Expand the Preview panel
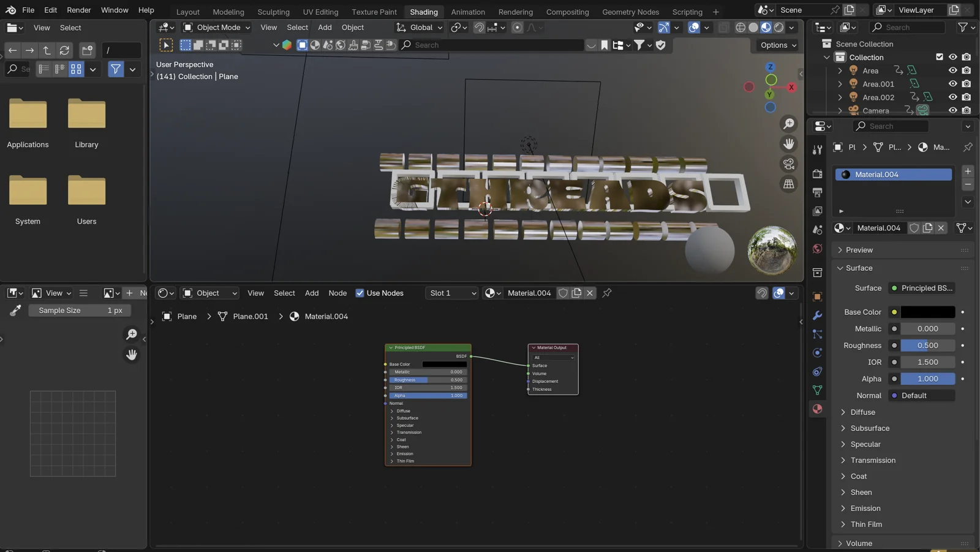Screen dimensions: 980x552 (840, 250)
